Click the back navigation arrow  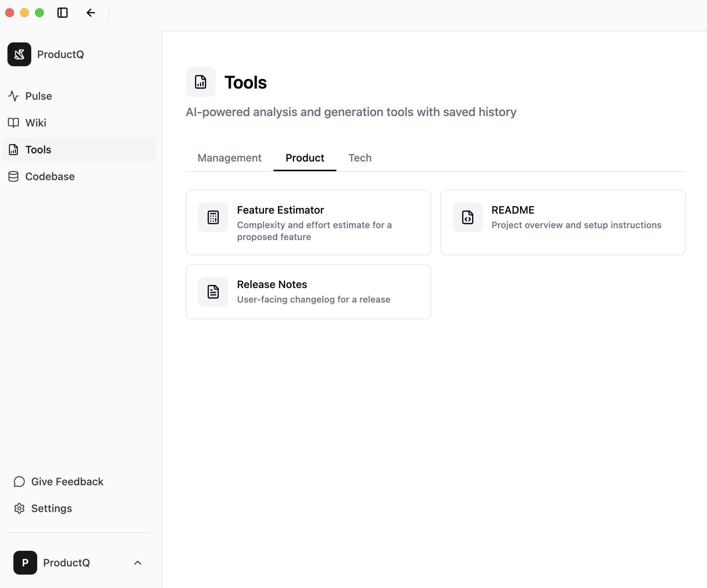(x=91, y=12)
